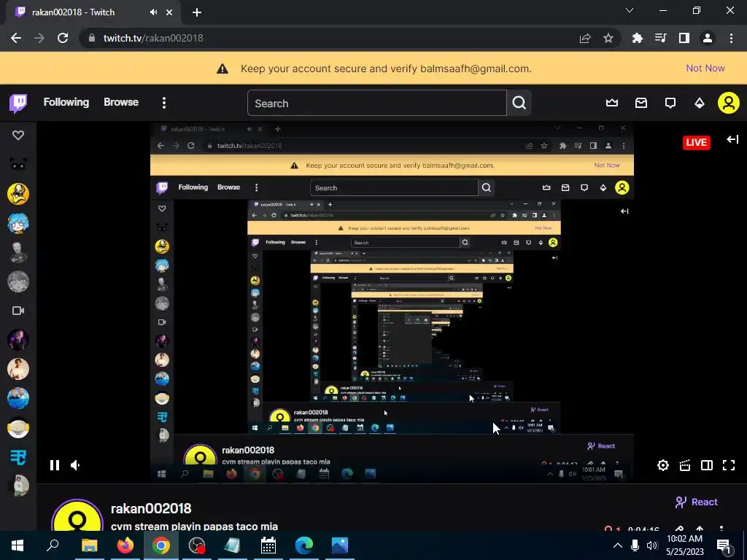Create a clip with clapperboard icon

pos(685,465)
